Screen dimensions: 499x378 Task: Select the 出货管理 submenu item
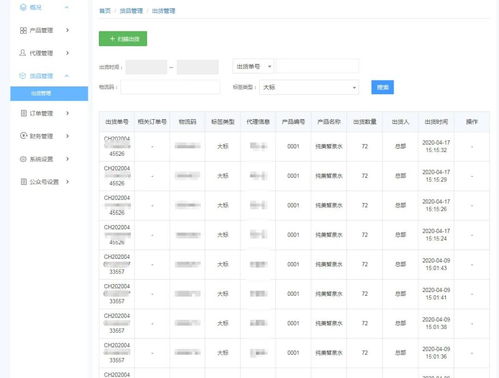pyautogui.click(x=49, y=93)
